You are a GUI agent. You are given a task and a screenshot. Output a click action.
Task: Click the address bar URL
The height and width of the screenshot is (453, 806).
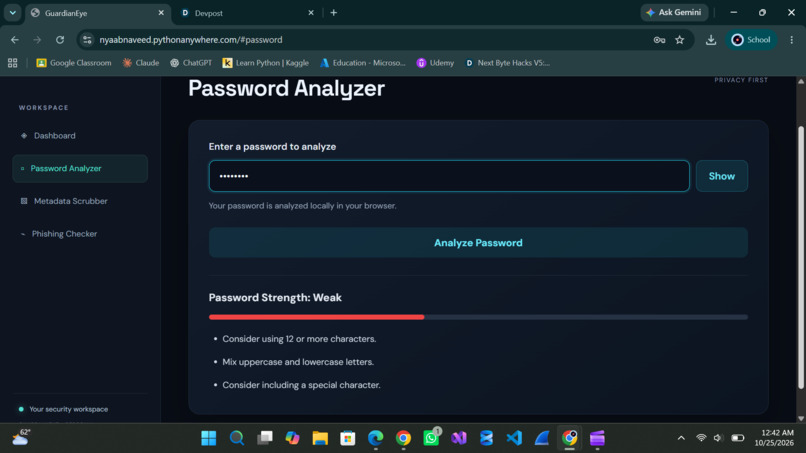[191, 40]
